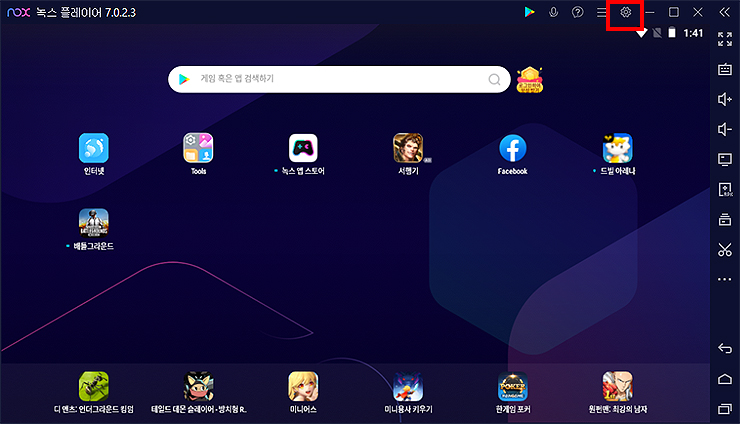This screenshot has width=740, height=424.
Task: Open recent apps overview button
Action: click(x=725, y=408)
